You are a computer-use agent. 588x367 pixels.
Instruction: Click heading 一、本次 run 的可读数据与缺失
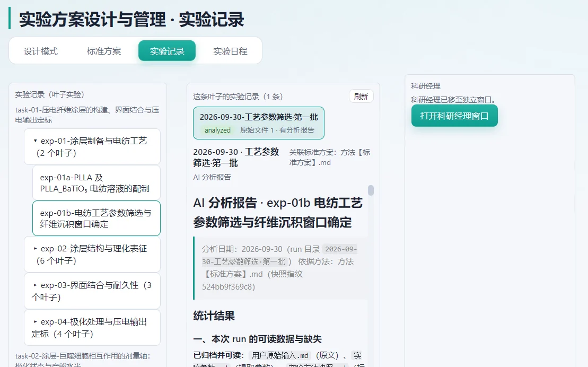tap(257, 339)
